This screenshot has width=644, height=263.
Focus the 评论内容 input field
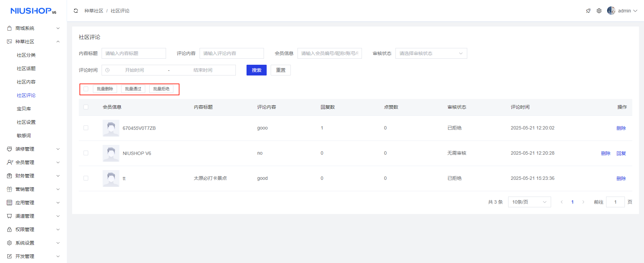231,53
